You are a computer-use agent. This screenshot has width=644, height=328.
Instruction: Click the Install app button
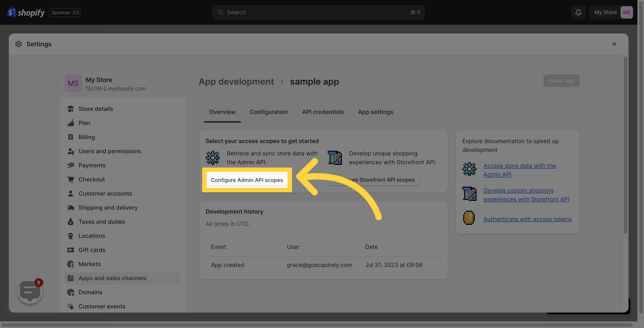[x=561, y=81]
